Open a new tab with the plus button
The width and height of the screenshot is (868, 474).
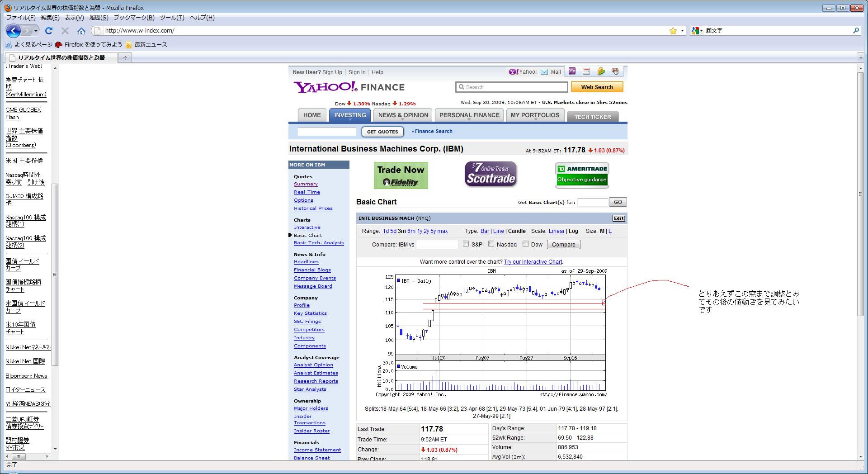125,57
